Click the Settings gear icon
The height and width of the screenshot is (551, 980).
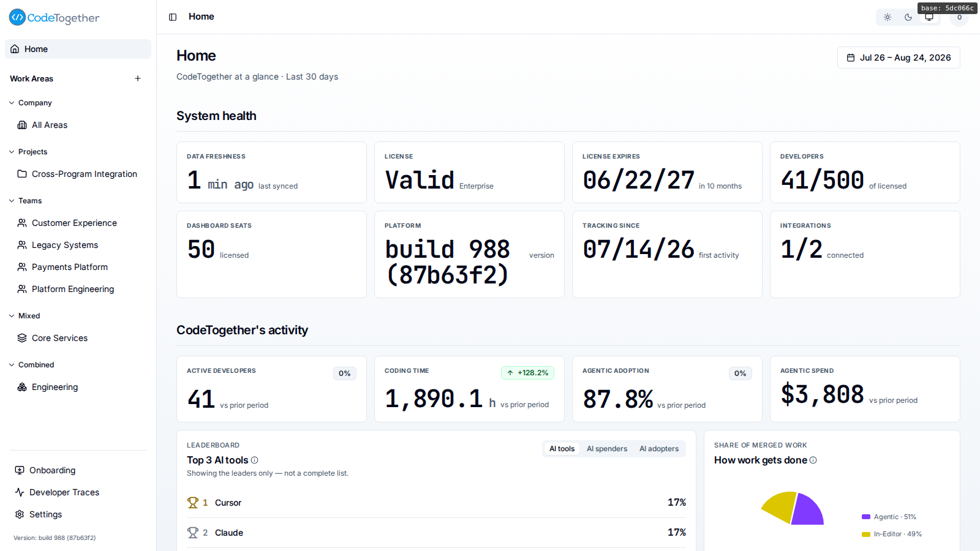coord(20,514)
